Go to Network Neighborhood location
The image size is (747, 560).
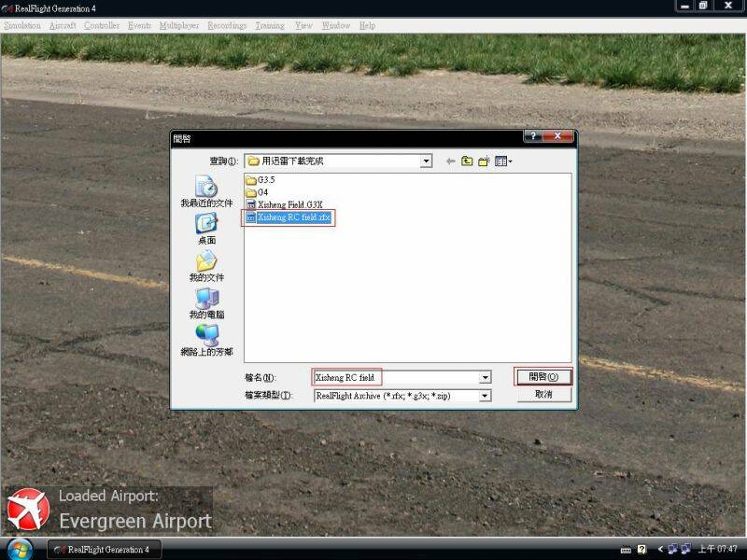coord(206,340)
